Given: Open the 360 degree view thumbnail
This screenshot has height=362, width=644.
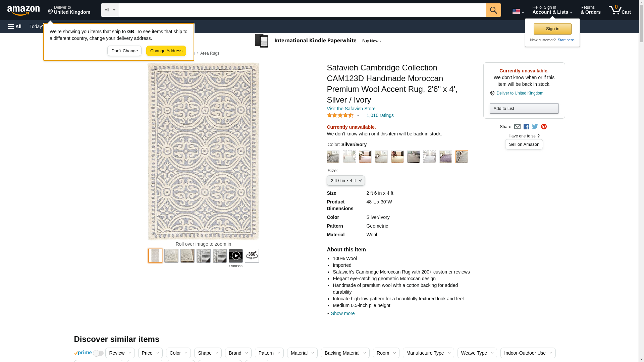Looking at the screenshot, I should [x=252, y=256].
